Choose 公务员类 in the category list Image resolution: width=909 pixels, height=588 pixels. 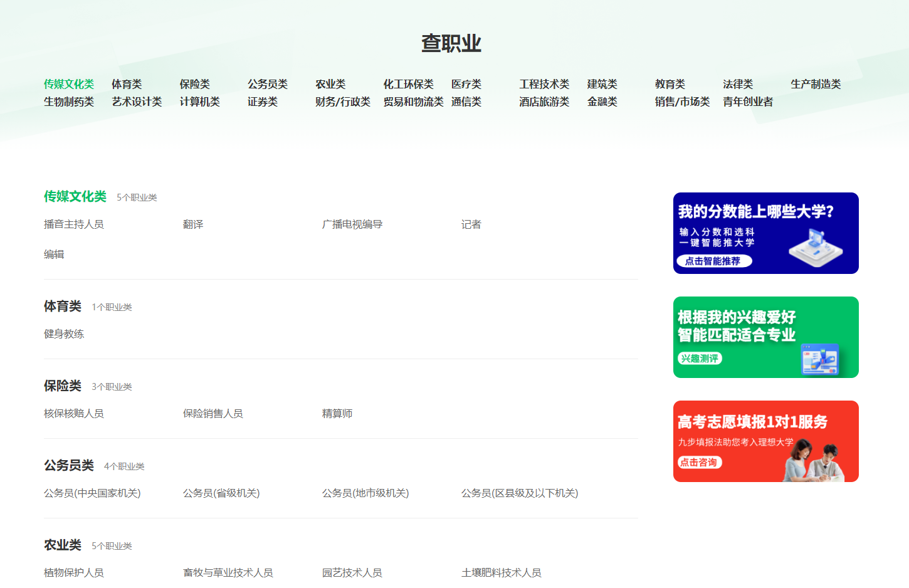268,84
